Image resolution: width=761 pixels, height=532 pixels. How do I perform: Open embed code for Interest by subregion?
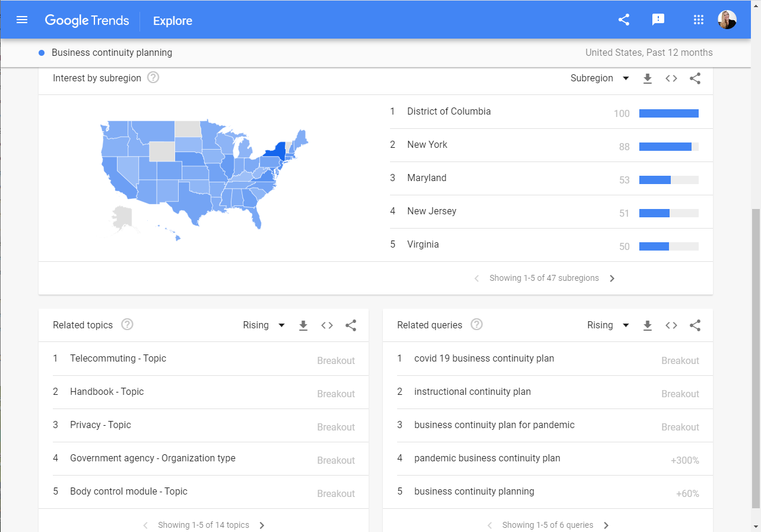click(671, 78)
